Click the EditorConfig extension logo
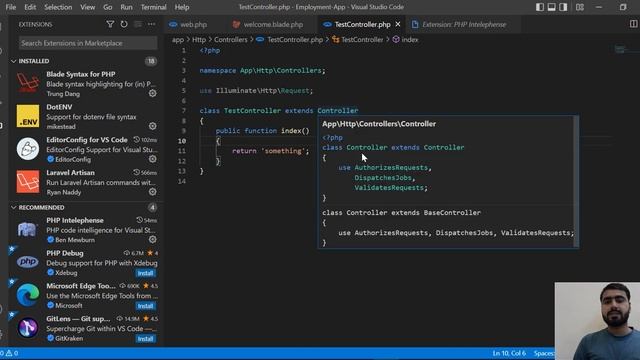The width and height of the screenshot is (640, 360). click(x=28, y=149)
